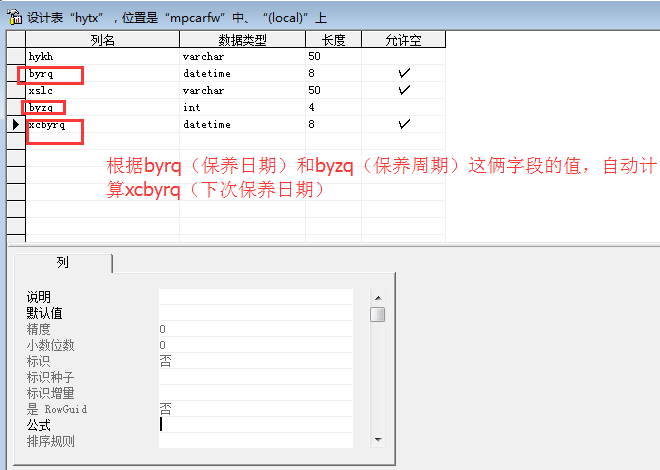
Task: Toggle allow null for xcbyrq row
Action: 404,124
